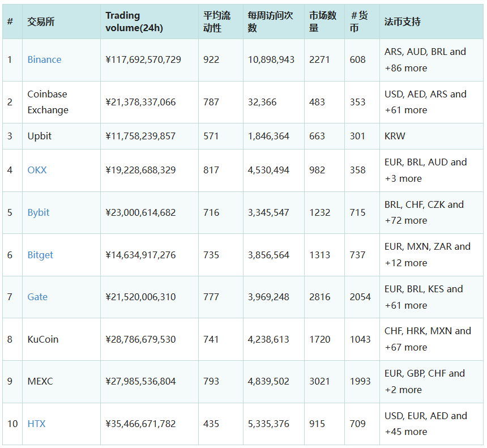The height and width of the screenshot is (448, 487).
Task: Click MEXC weekly visits 4,839,502
Action: [268, 381]
